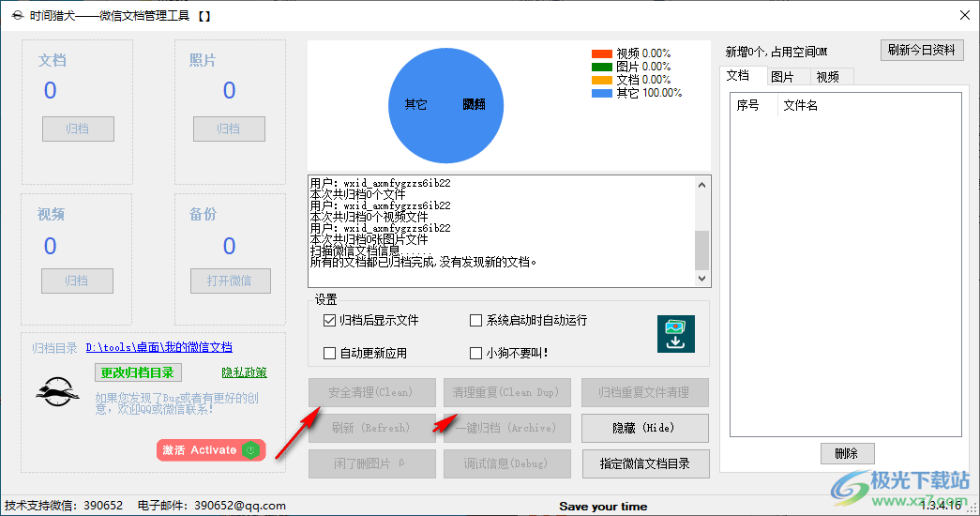Click the 序号 column header
Viewport: 980px width, 516px height.
coord(754,105)
